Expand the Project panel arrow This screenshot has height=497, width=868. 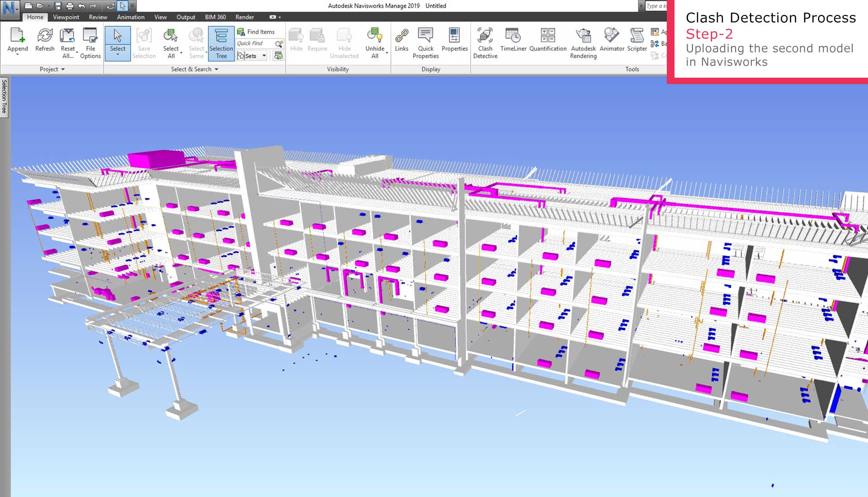point(63,69)
